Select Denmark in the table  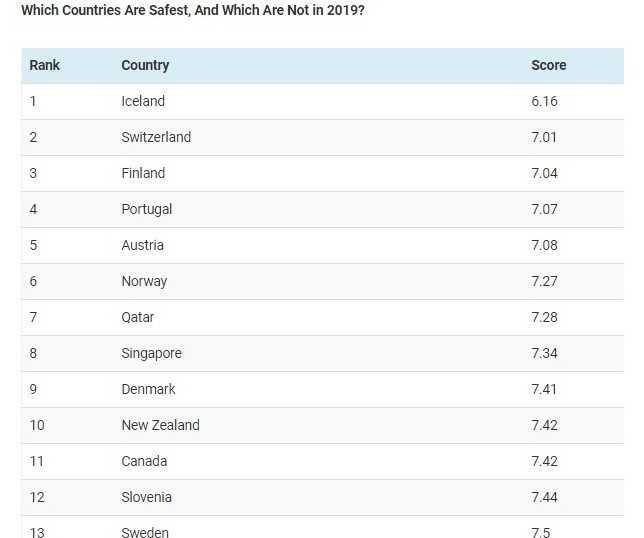click(148, 389)
